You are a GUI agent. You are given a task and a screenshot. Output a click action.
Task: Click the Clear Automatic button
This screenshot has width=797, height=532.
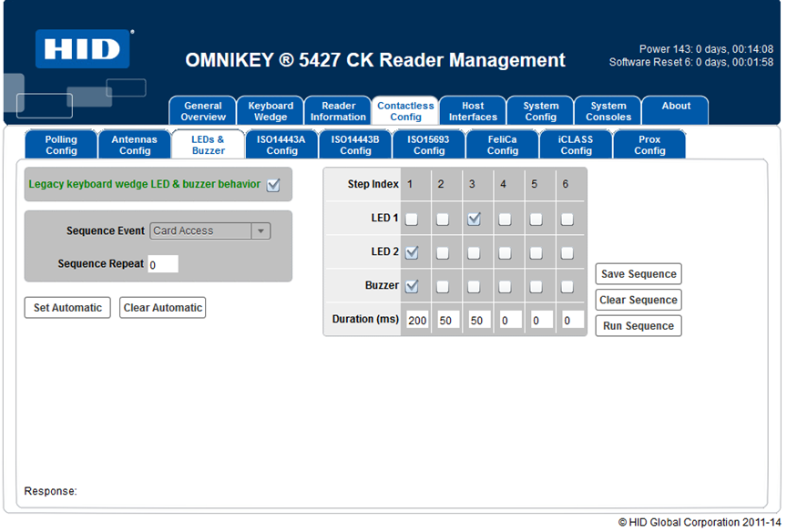coord(163,308)
